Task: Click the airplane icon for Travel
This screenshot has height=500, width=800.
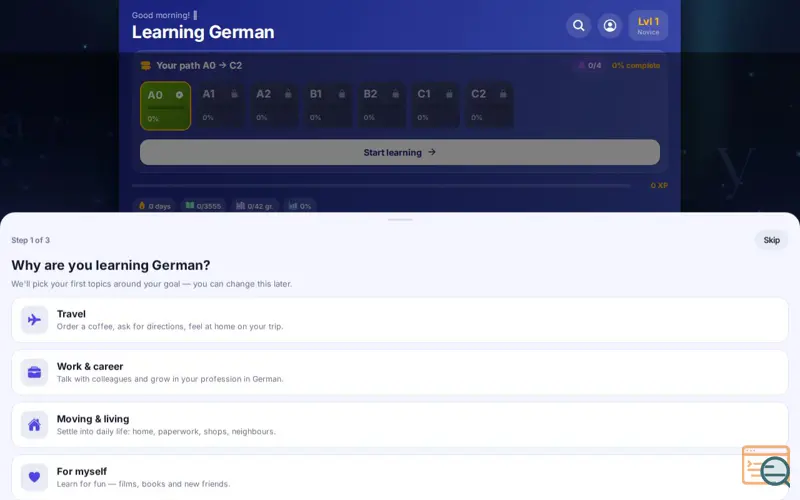Action: pyautogui.click(x=34, y=320)
